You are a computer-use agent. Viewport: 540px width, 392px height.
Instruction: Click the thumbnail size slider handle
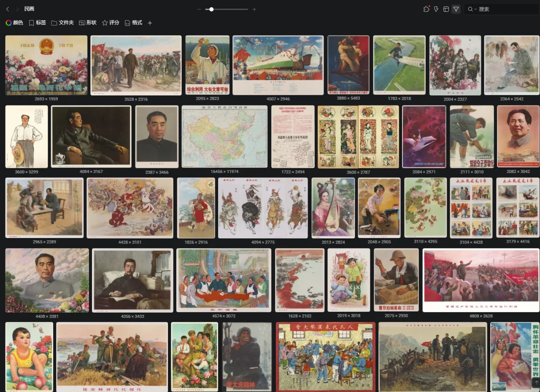click(x=211, y=9)
